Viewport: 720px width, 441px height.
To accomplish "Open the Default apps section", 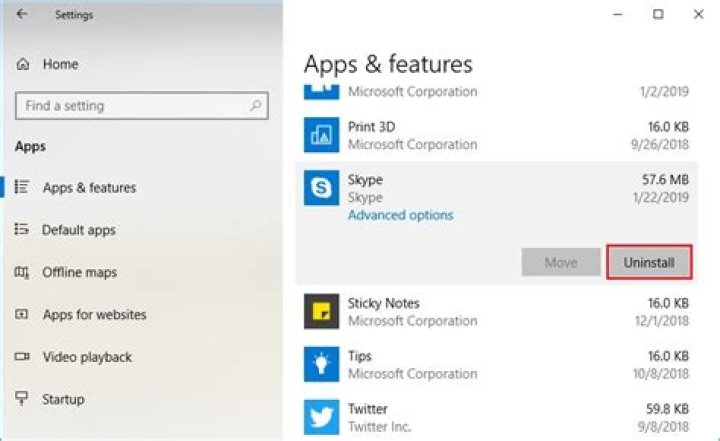I will coord(79,230).
